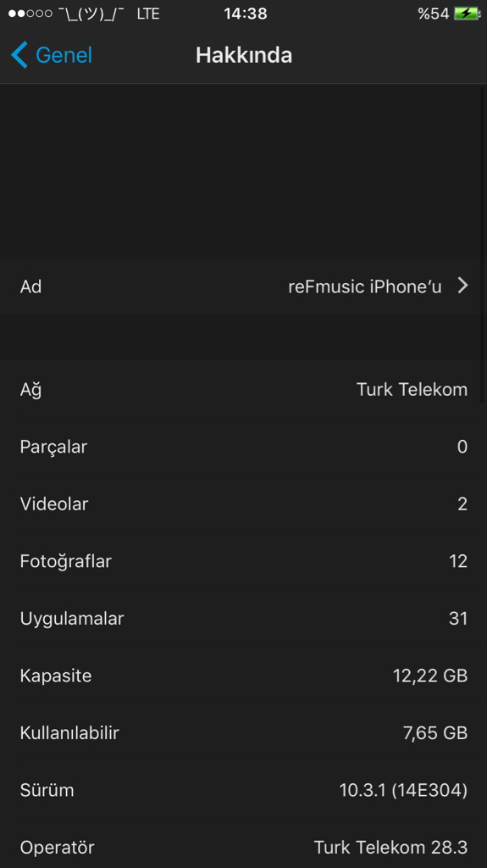Tap the signal strength dots

[x=30, y=14]
